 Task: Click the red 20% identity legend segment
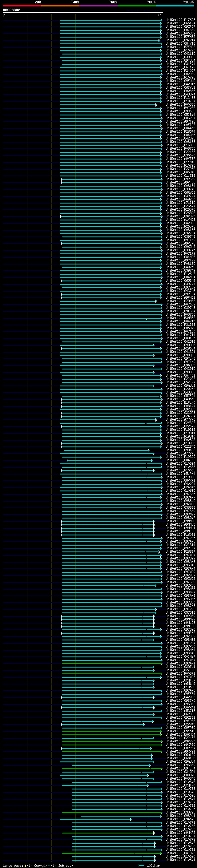(x=22, y=6)
